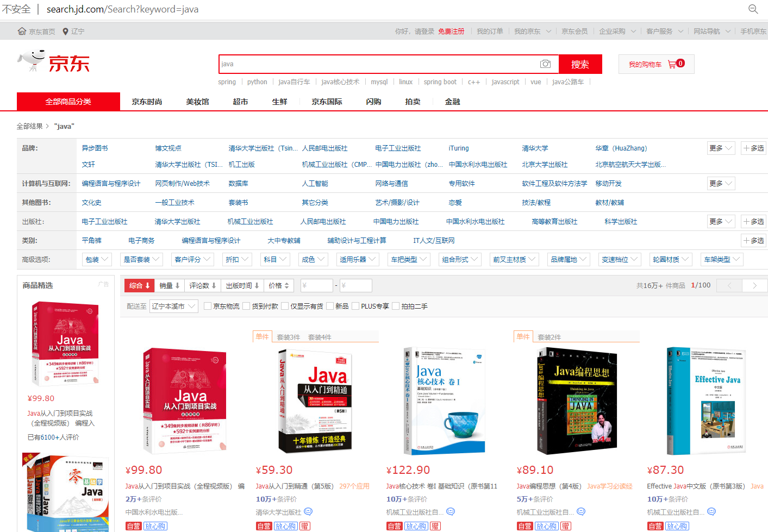Open the Effective Java book cover

(707, 401)
